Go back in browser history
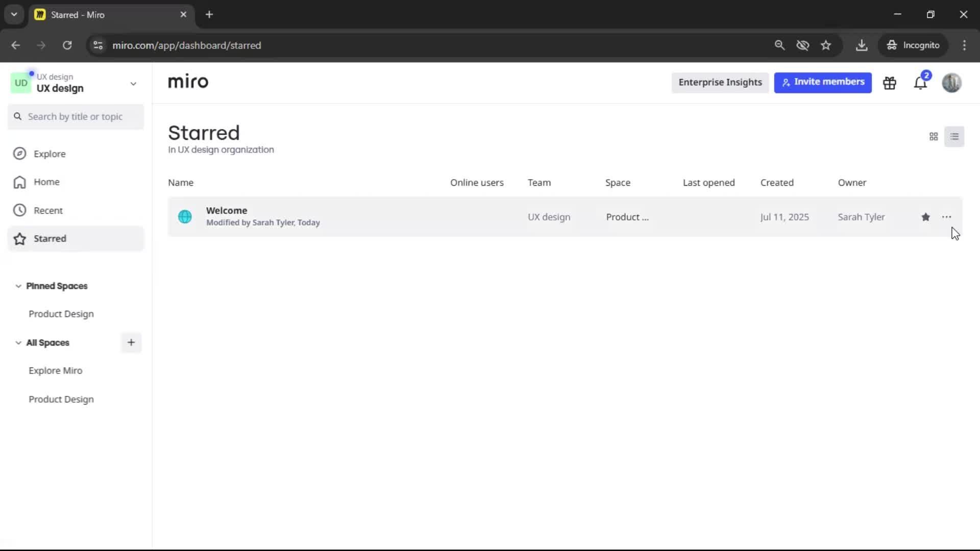This screenshot has height=551, width=980. 16,45
